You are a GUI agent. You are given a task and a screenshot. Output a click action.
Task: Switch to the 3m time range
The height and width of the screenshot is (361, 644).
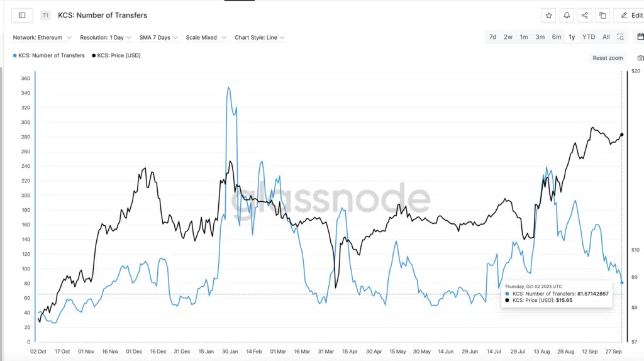tap(540, 37)
